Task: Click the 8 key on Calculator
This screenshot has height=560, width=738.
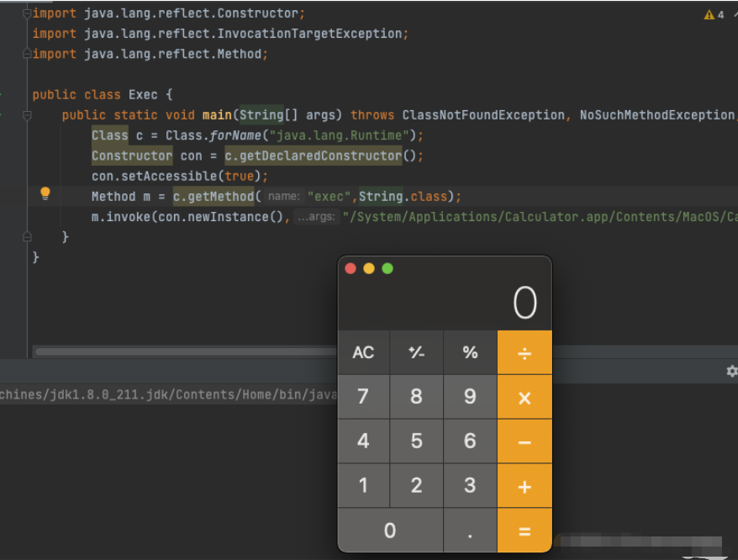Action: [x=417, y=397]
